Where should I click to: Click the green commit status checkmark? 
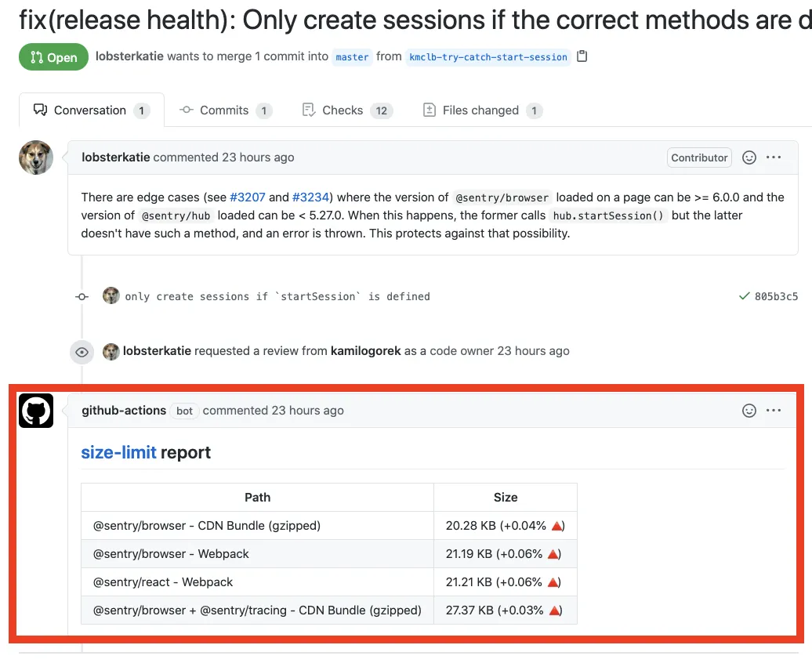744,296
